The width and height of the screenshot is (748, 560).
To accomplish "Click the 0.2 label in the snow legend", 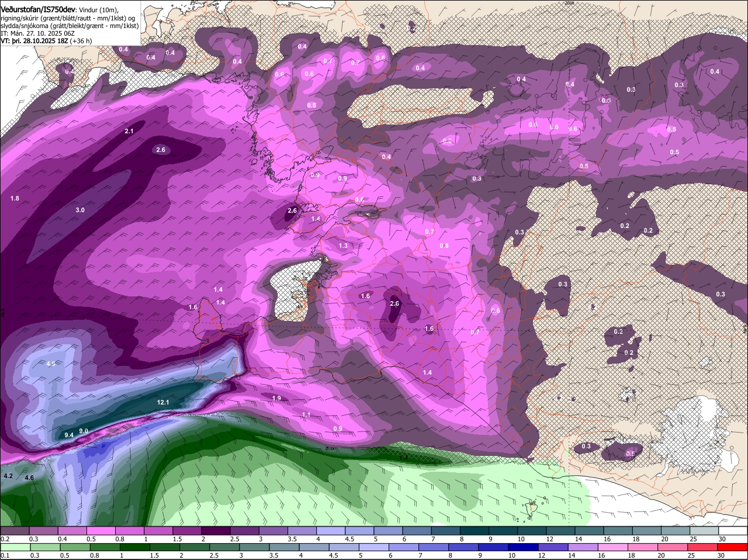I will point(5,539).
